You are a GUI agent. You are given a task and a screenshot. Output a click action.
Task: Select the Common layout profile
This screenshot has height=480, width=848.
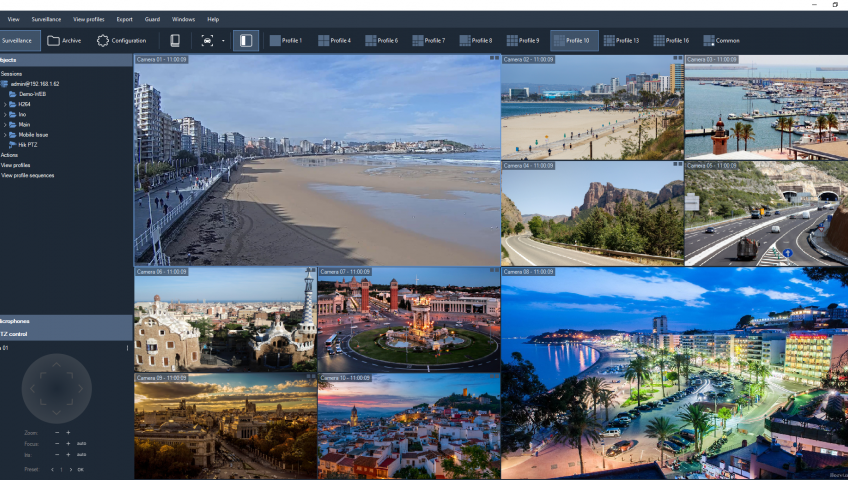(721, 41)
